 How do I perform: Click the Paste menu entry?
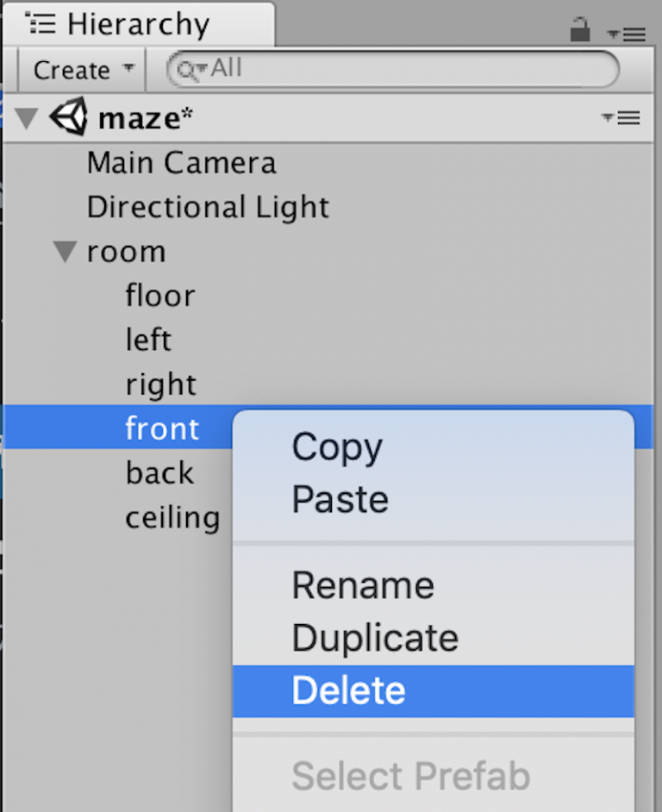[340, 499]
